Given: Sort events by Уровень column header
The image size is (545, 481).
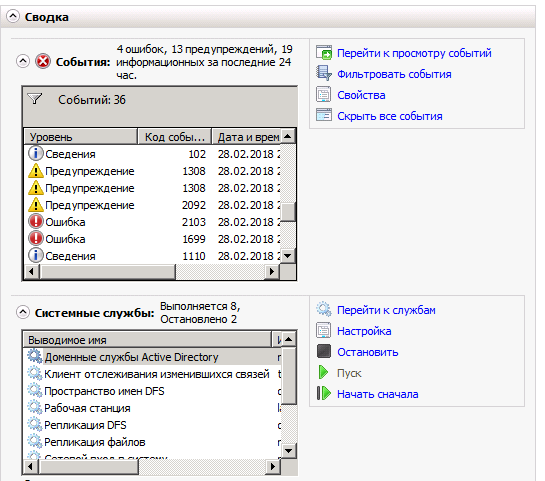Looking at the screenshot, I should click(x=81, y=137).
